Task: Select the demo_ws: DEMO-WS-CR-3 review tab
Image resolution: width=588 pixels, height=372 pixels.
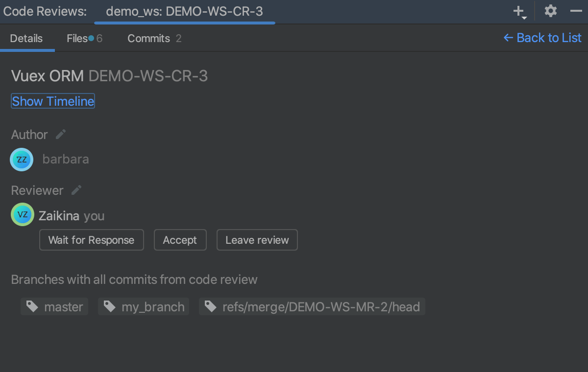Action: pyautogui.click(x=184, y=11)
